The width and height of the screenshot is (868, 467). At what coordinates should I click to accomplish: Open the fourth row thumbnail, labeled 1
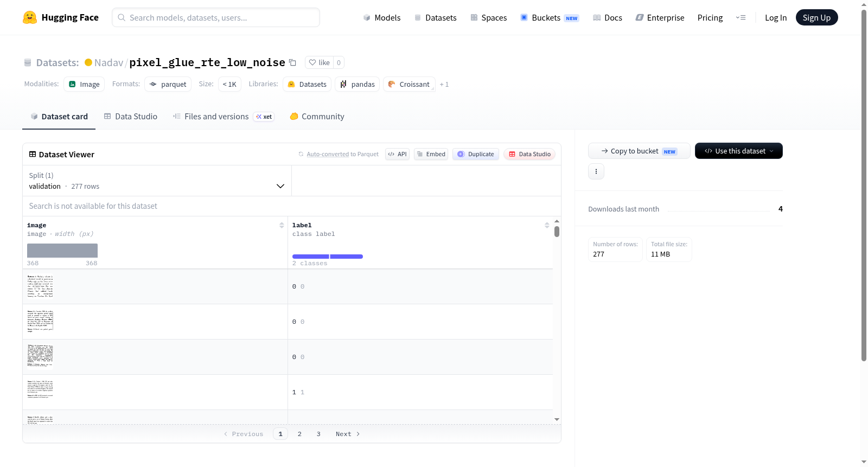40,392
